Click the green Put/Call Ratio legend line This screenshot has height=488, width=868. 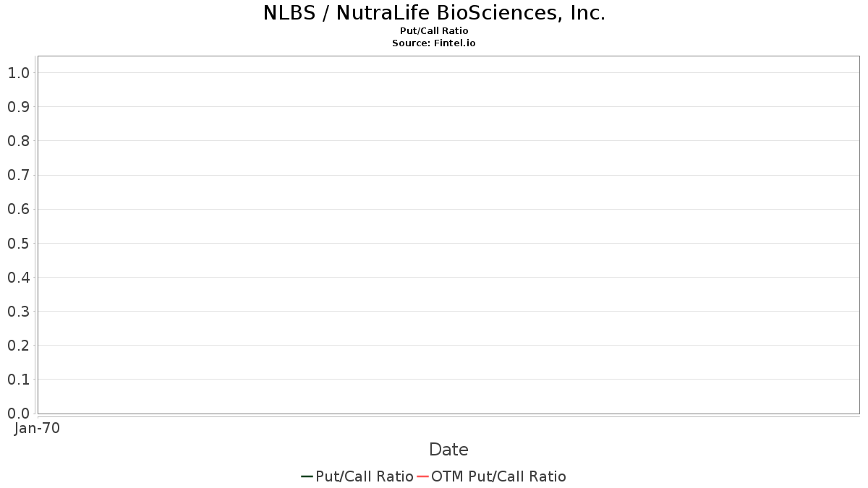point(307,476)
